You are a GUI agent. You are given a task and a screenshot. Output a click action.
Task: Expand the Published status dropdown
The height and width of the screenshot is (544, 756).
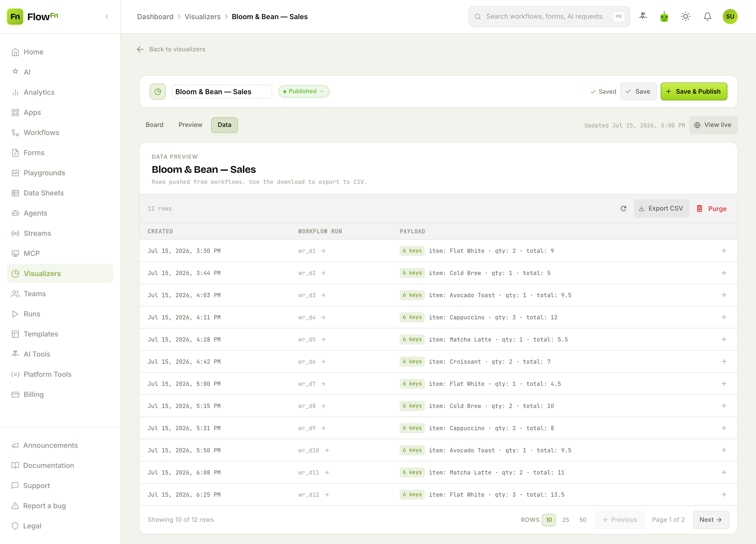coord(304,91)
